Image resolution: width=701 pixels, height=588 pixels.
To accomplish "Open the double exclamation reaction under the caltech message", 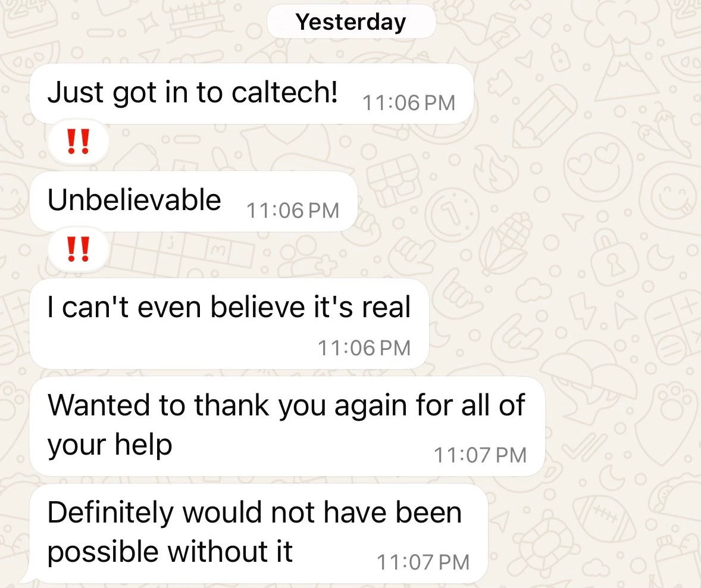I will pos(78,141).
